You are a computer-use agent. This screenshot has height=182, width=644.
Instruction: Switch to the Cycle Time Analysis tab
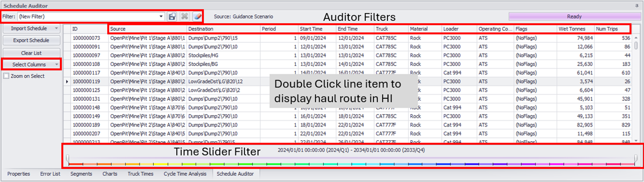point(185,174)
